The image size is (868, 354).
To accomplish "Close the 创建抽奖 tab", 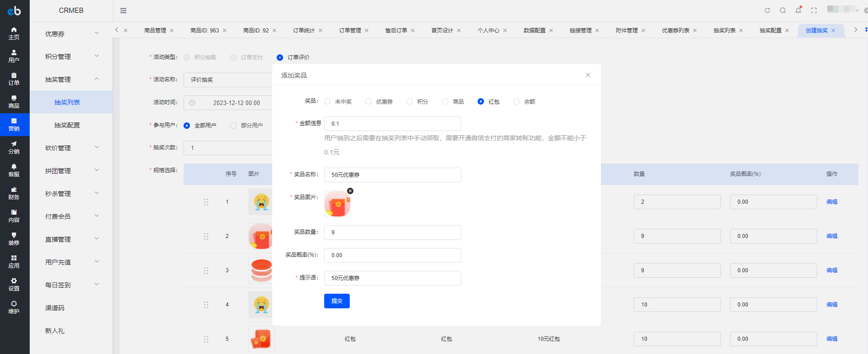I will pos(833,31).
